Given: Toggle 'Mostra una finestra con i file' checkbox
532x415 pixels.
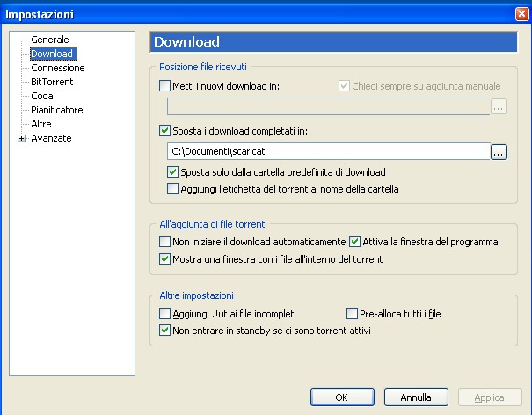Looking at the screenshot, I should point(164,258).
